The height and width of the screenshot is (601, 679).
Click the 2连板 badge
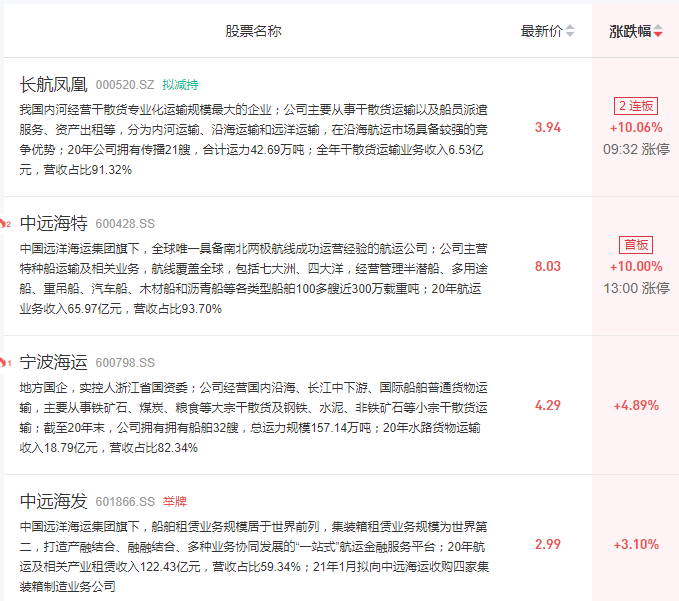(x=636, y=106)
